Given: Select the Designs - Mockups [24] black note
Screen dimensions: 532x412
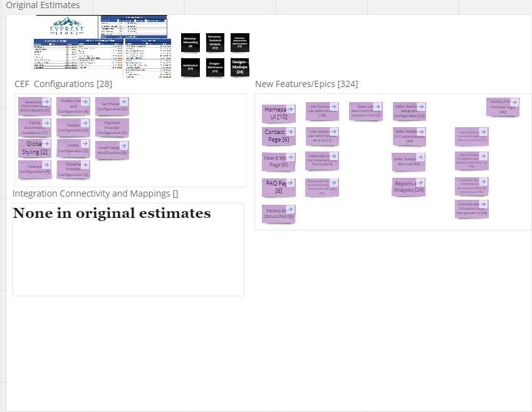Looking at the screenshot, I should [x=240, y=67].
